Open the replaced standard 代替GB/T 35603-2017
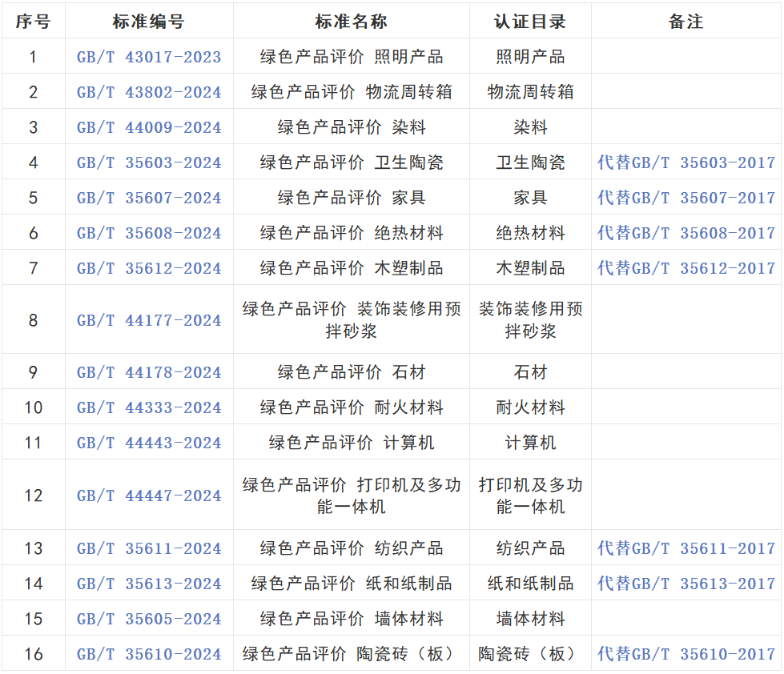Image resolution: width=784 pixels, height=674 pixels. click(686, 162)
